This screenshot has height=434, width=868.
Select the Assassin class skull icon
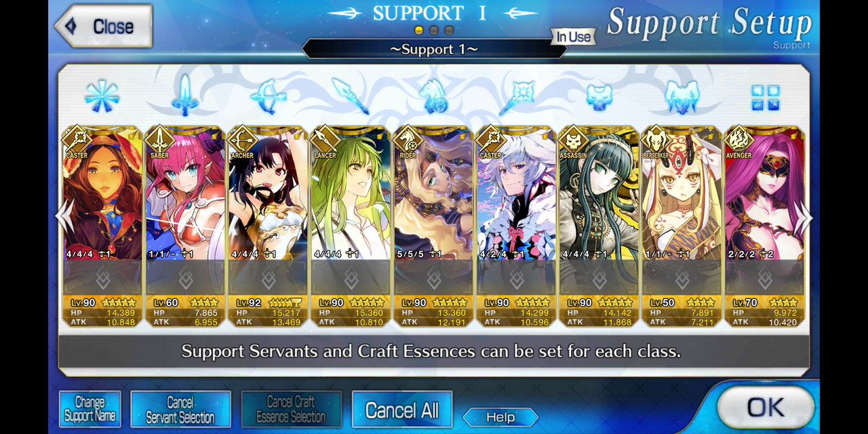599,98
